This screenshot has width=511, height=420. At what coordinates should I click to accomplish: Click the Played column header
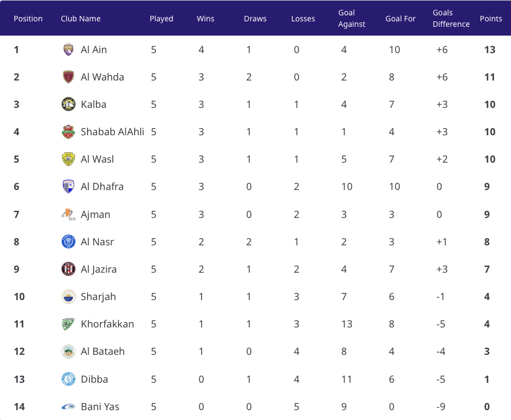click(162, 19)
